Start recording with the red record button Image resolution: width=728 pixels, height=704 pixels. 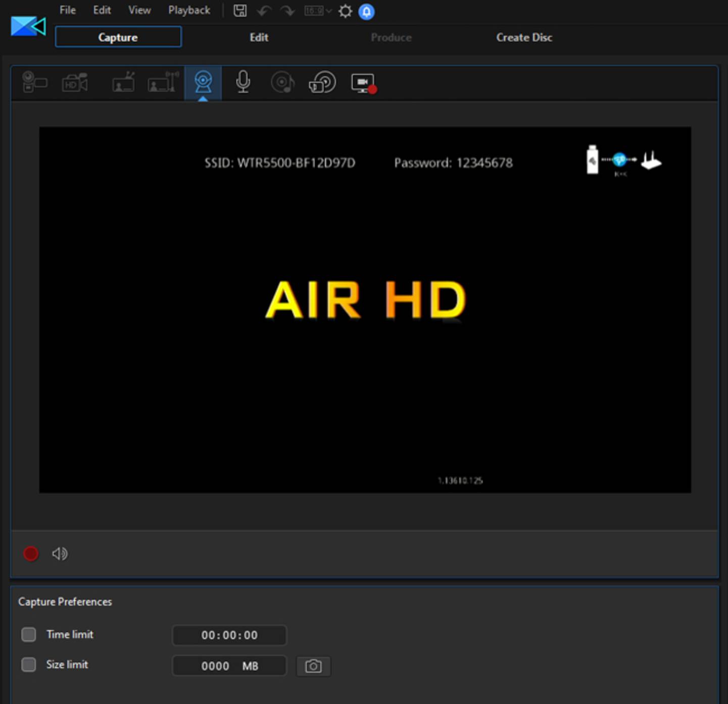coord(31,554)
